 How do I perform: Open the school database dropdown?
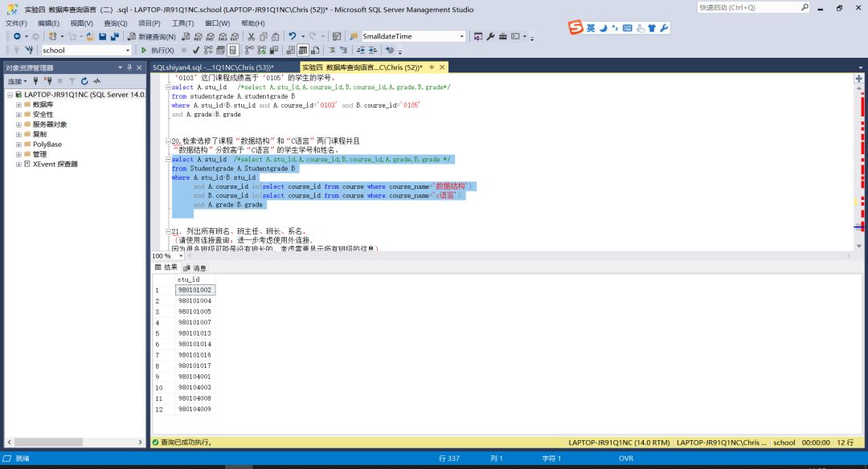127,51
